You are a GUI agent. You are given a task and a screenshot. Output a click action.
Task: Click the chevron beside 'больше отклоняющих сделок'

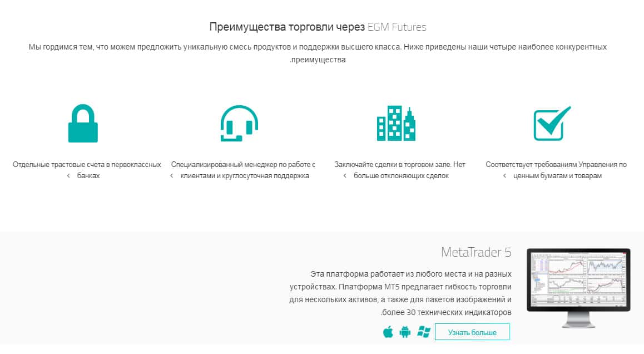click(345, 176)
